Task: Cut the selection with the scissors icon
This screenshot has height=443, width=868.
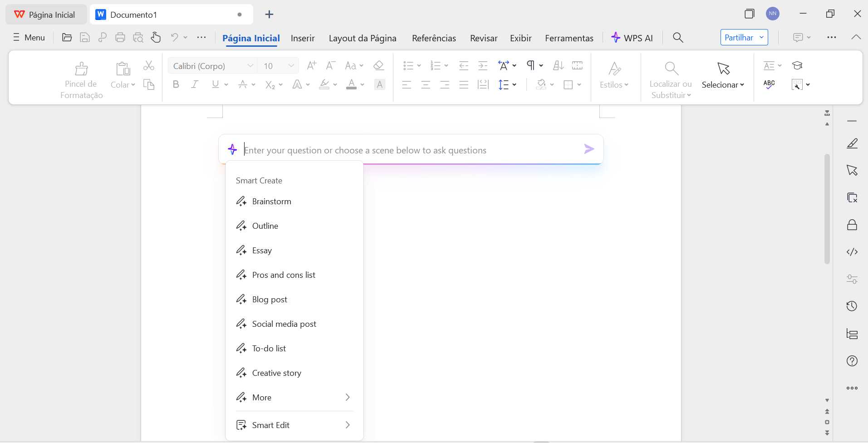Action: 149,65
